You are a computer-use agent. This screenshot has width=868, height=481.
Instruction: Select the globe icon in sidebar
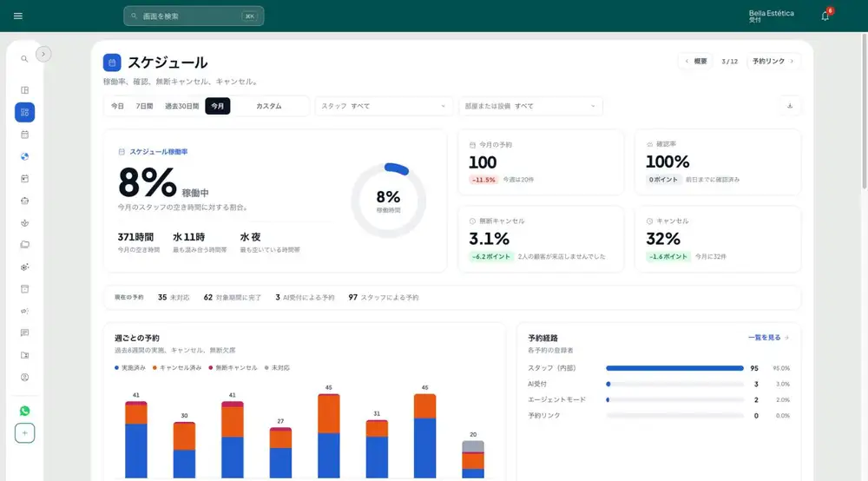coord(25,156)
